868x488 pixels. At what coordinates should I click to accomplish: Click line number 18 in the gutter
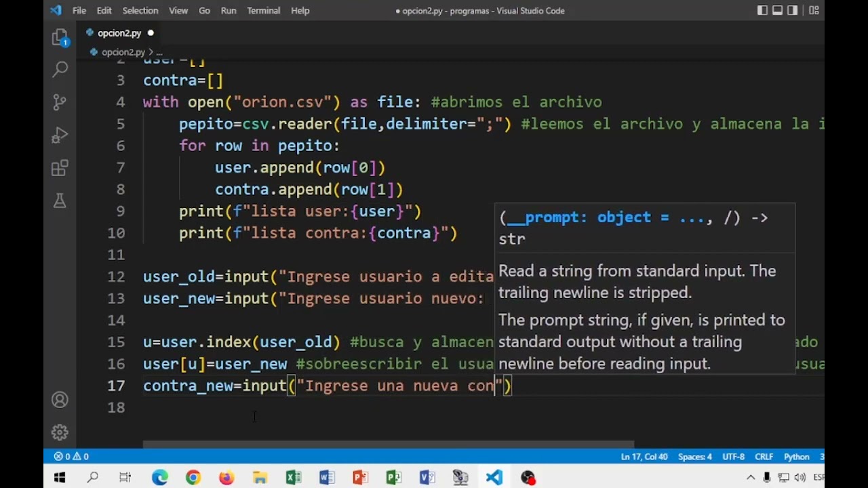click(116, 407)
